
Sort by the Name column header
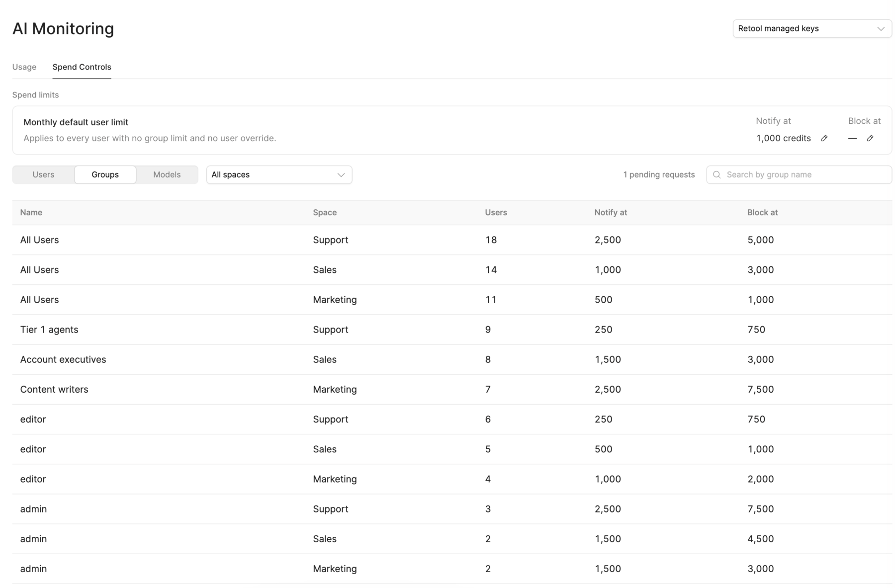(31, 212)
